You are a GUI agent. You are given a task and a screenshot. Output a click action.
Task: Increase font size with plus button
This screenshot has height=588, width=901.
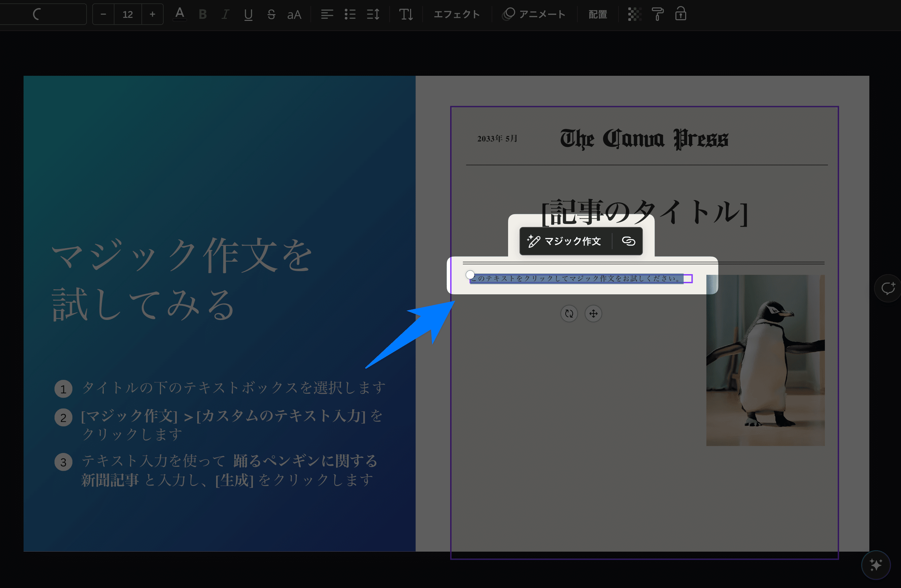[x=152, y=14]
